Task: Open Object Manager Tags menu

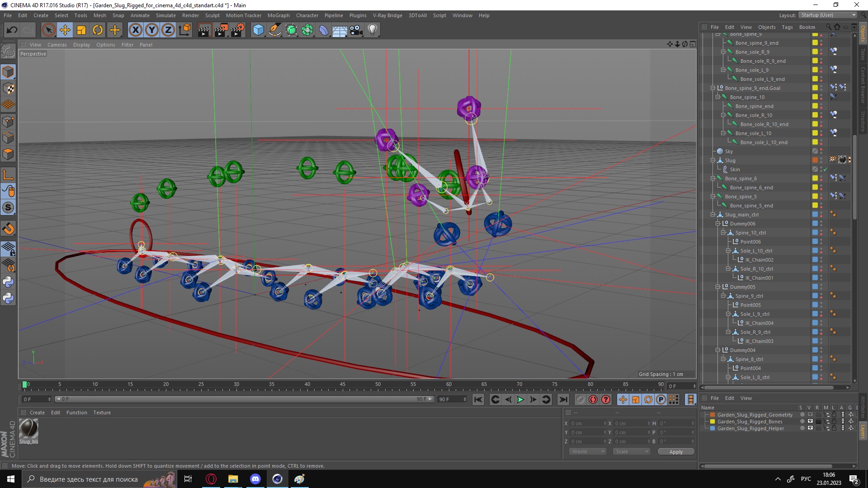Action: click(x=787, y=27)
